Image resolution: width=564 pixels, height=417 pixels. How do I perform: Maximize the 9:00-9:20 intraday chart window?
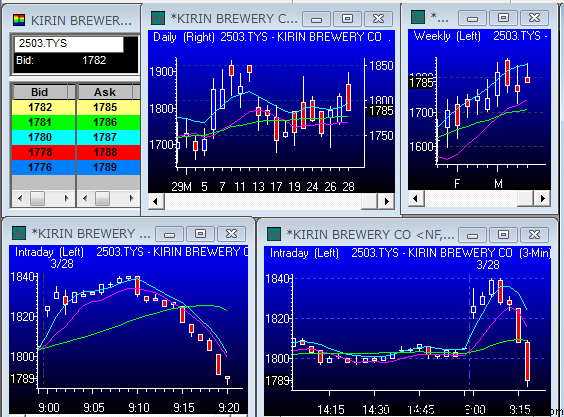200,234
